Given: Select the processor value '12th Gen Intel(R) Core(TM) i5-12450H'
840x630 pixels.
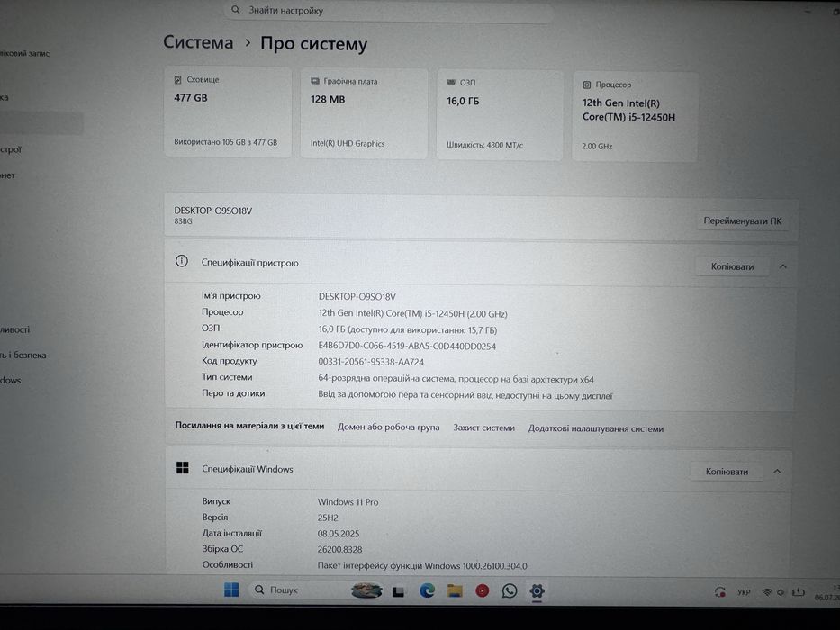Looking at the screenshot, I should [412, 313].
